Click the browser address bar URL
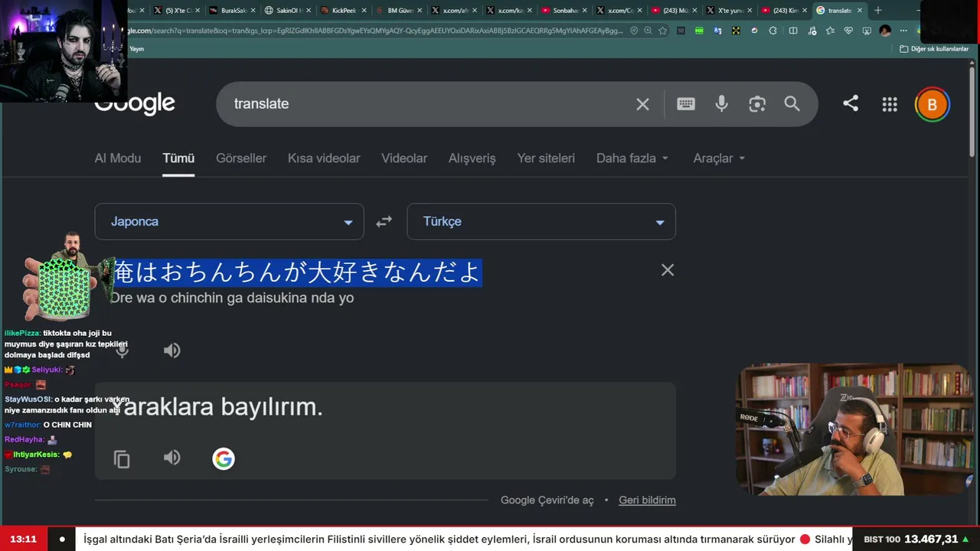 [375, 31]
